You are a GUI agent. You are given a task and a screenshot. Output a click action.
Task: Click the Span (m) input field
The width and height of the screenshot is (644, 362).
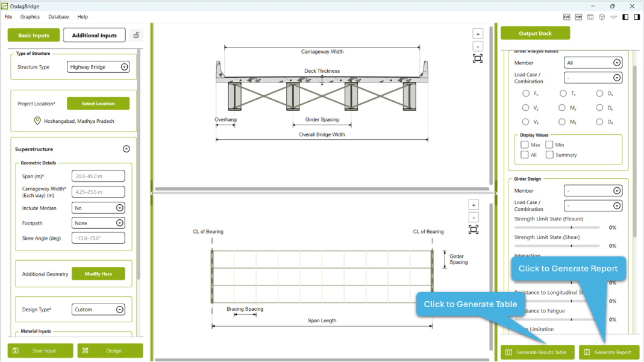[x=98, y=176]
